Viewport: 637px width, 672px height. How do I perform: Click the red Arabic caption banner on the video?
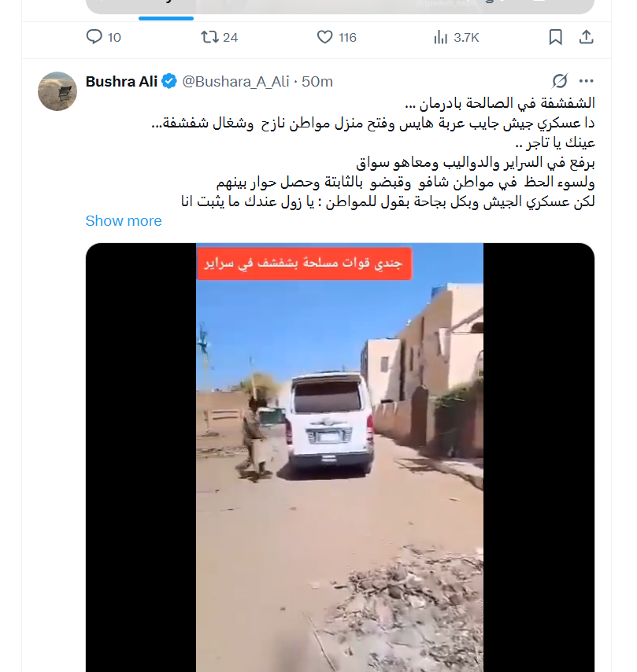pos(304,263)
